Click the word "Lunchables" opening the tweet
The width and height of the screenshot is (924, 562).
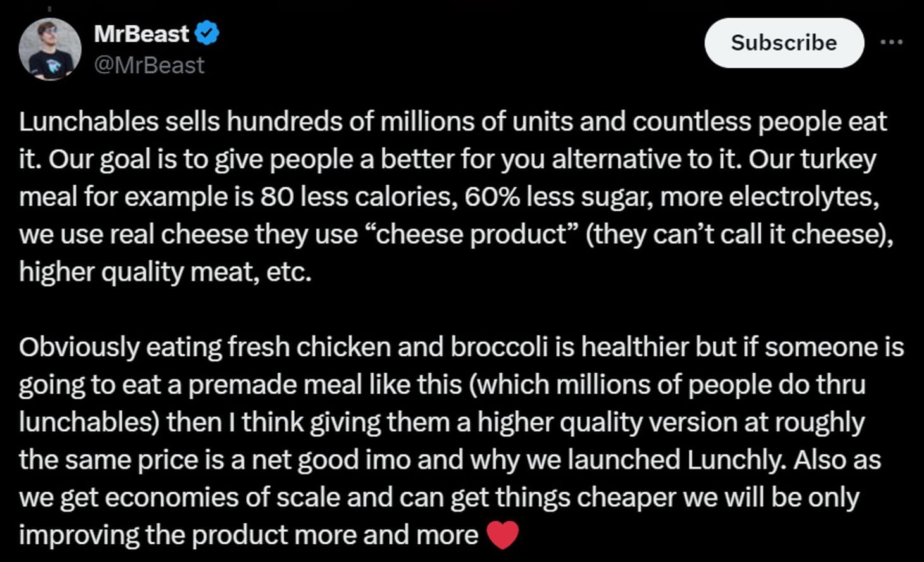coord(88,122)
